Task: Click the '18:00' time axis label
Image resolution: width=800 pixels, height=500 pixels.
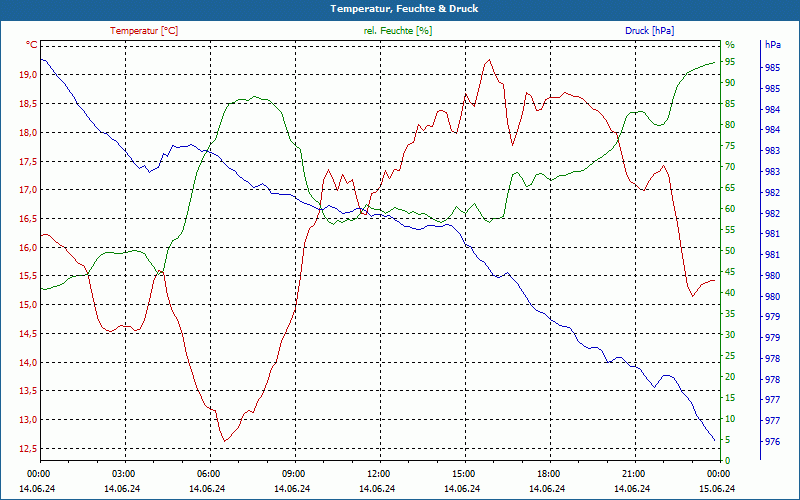Action: click(x=549, y=473)
